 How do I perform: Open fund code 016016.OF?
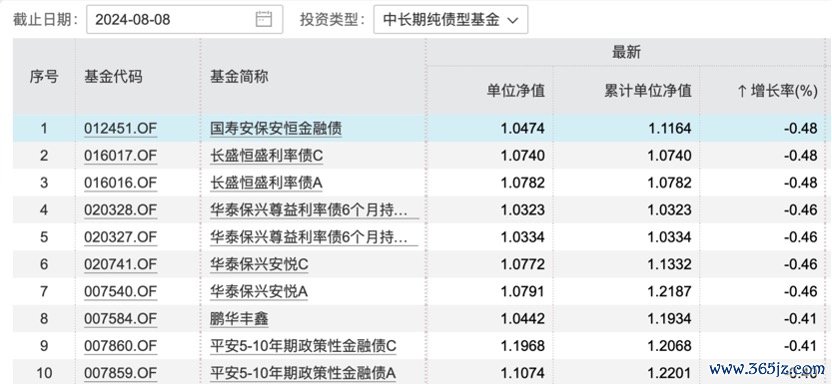point(120,183)
